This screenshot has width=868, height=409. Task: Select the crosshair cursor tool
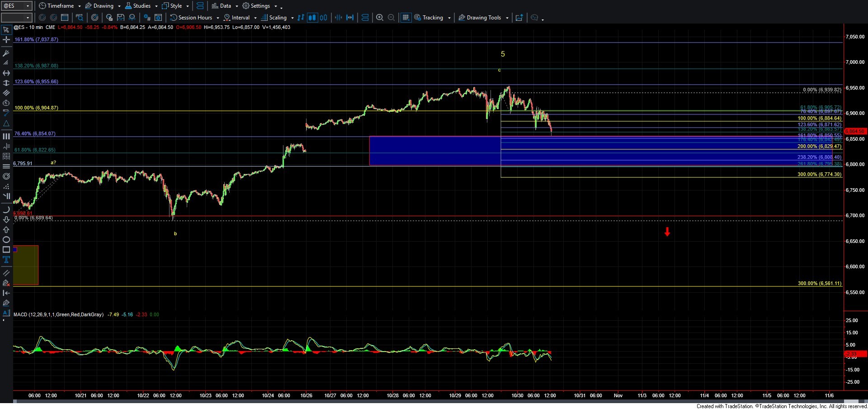click(x=6, y=40)
